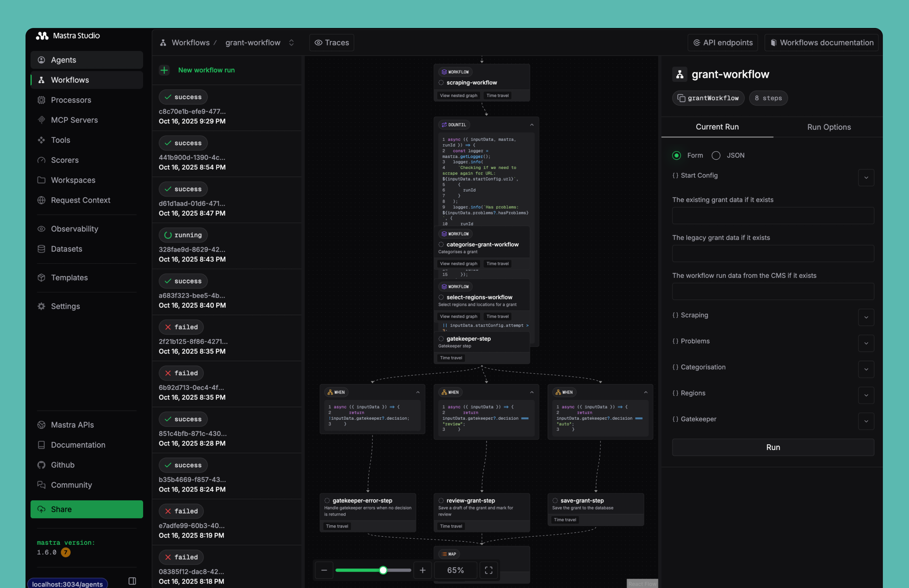Go to MCP Servers

(x=87, y=120)
